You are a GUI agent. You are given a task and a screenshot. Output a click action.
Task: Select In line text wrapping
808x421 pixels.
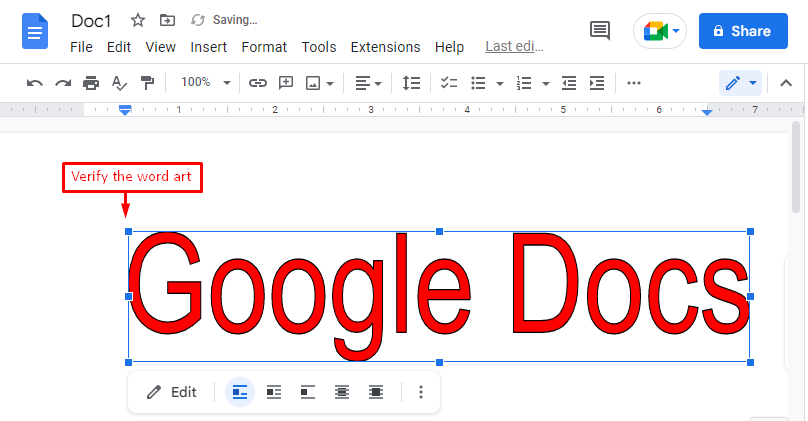(240, 392)
